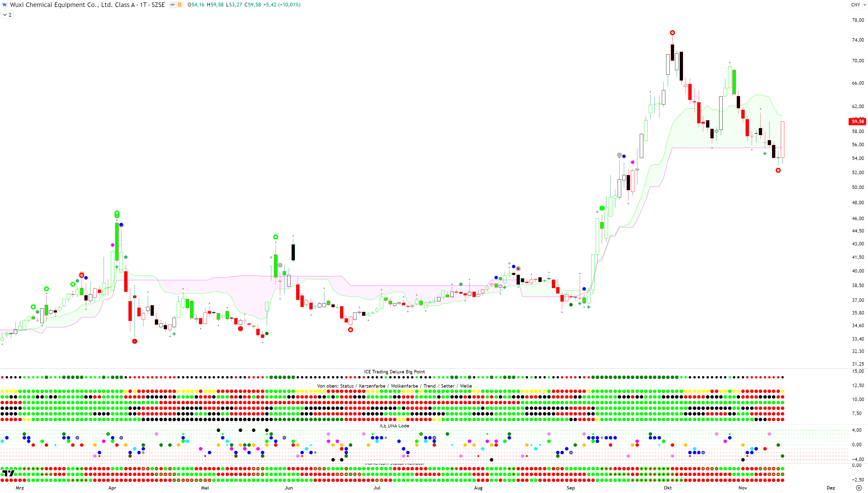Open chart settings via hexagon gear icon
The height and width of the screenshot is (493, 868).
pyautogui.click(x=859, y=488)
